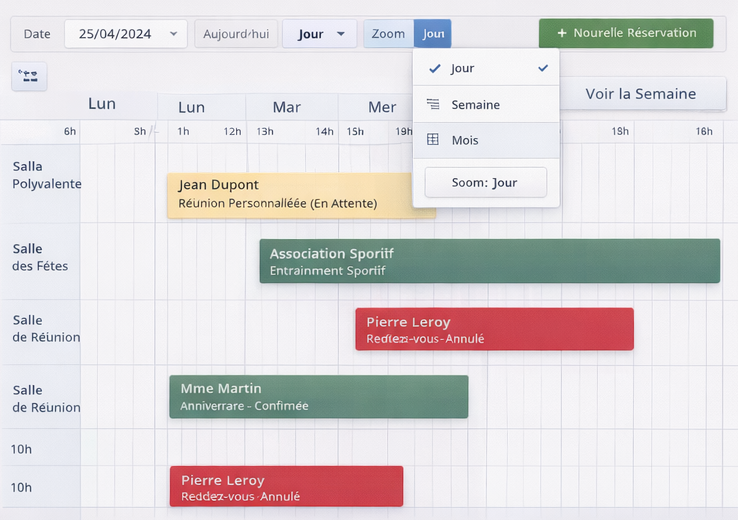Select the Mer day header
Image resolution: width=738 pixels, height=520 pixels.
click(382, 107)
